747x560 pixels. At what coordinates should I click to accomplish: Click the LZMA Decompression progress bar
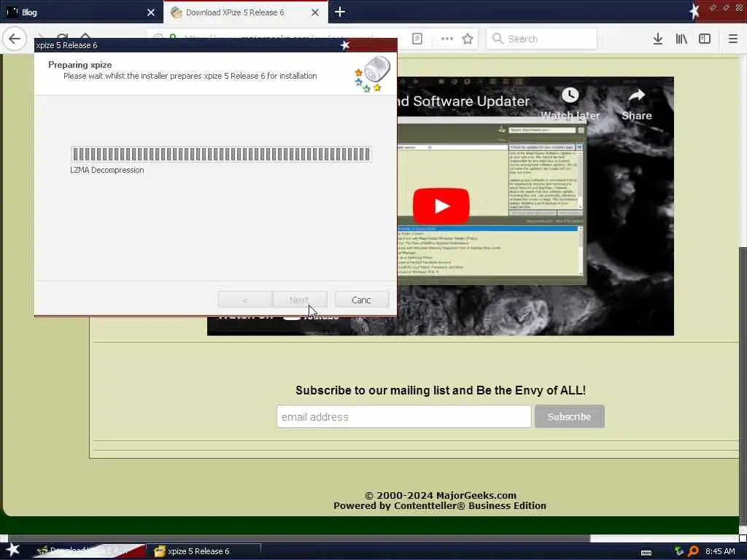(x=221, y=154)
